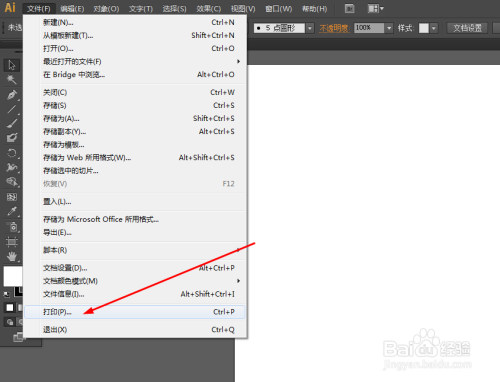Image resolution: width=500 pixels, height=382 pixels.
Task: Open the opacity value dropdown arrow
Action: click(389, 28)
